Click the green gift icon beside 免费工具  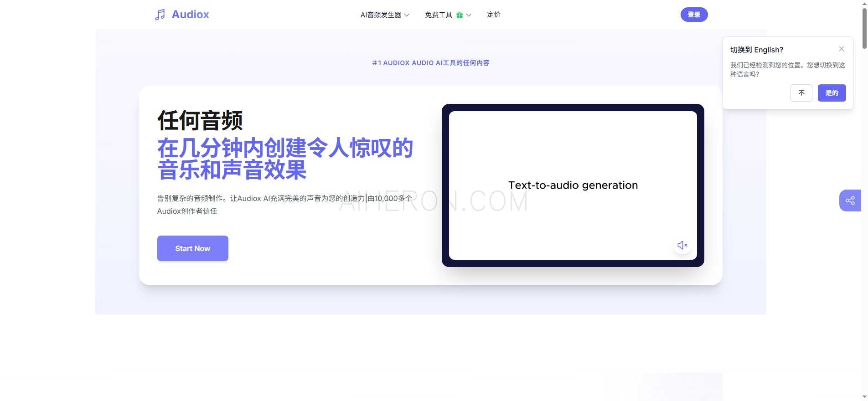coord(460,15)
